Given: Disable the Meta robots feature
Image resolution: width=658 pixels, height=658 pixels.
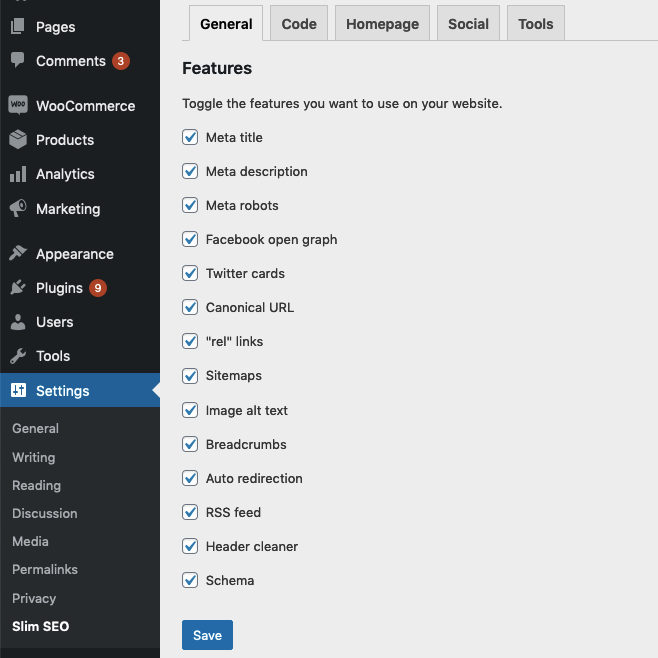Looking at the screenshot, I should point(190,205).
